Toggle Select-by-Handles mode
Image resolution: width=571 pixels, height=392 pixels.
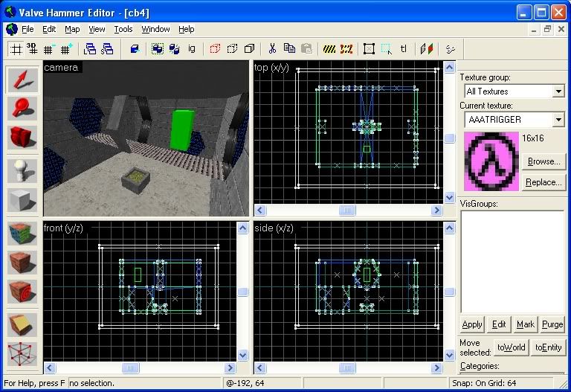[x=369, y=49]
